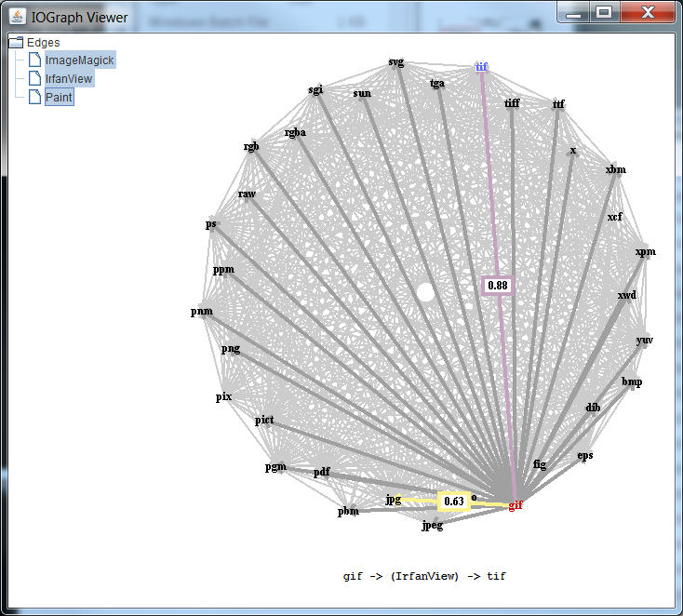This screenshot has width=683, height=616.
Task: Click the document icon beside Paint
Action: [34, 97]
